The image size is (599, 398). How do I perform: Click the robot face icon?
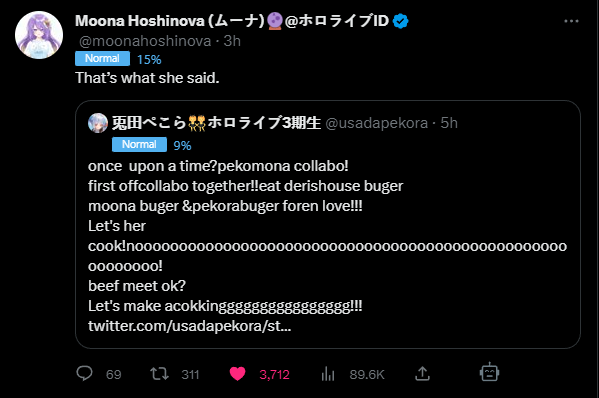(489, 372)
